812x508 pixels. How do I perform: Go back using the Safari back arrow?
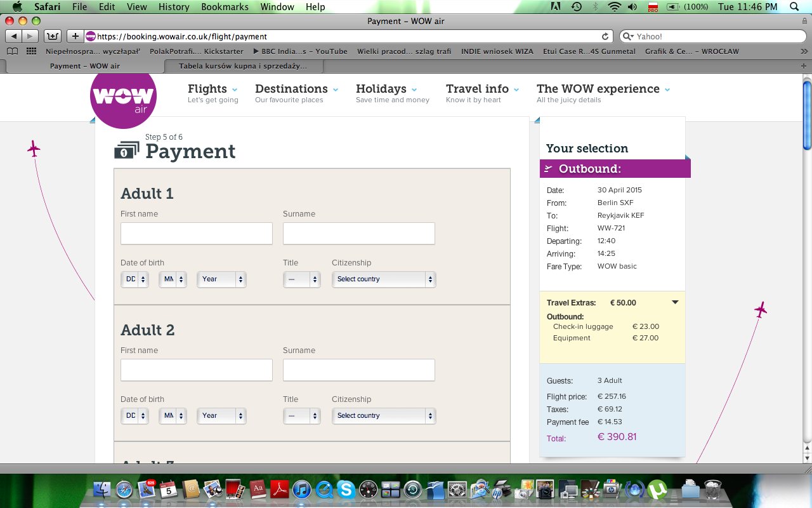click(x=15, y=36)
